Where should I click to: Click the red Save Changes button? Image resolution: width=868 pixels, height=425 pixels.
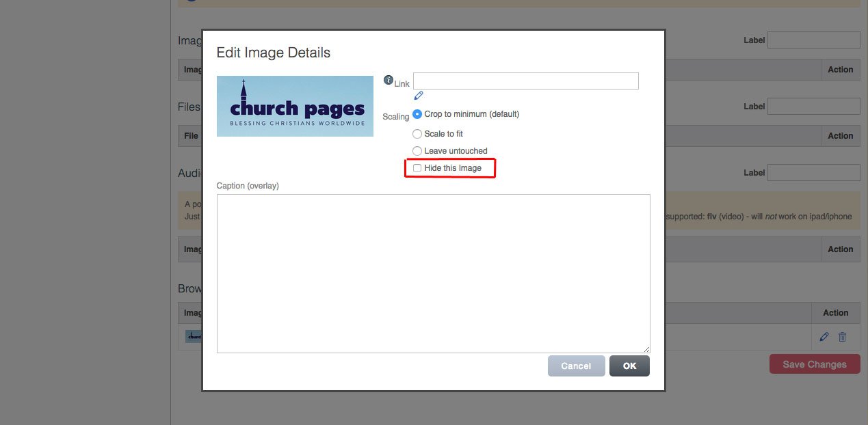[x=815, y=364]
